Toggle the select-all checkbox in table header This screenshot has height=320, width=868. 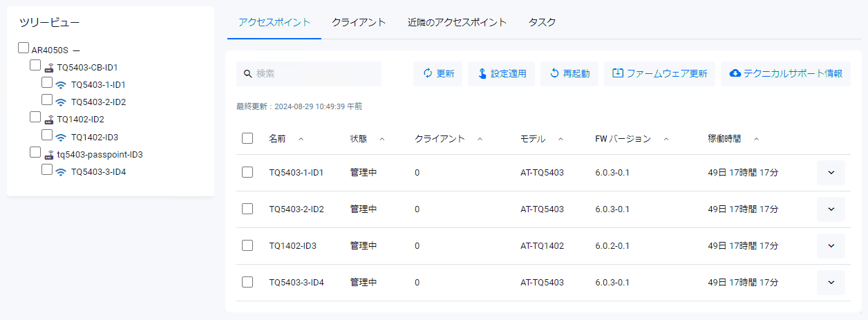point(247,139)
